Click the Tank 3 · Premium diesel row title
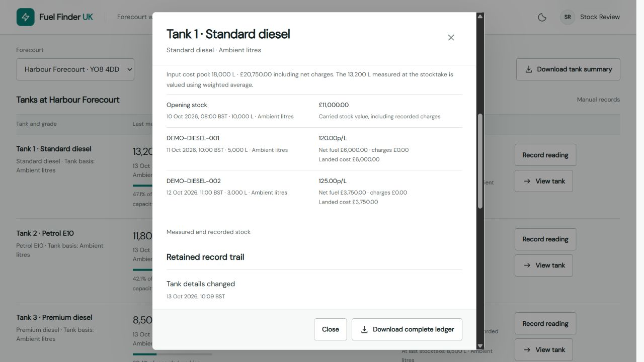 54,318
